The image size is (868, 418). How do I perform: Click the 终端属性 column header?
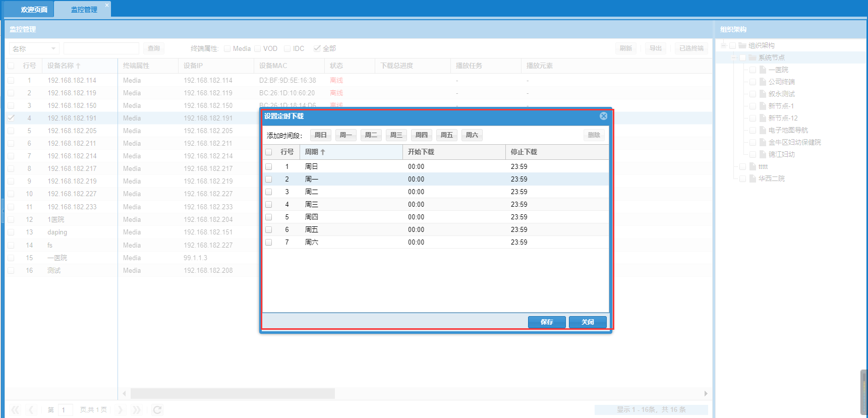click(x=148, y=66)
